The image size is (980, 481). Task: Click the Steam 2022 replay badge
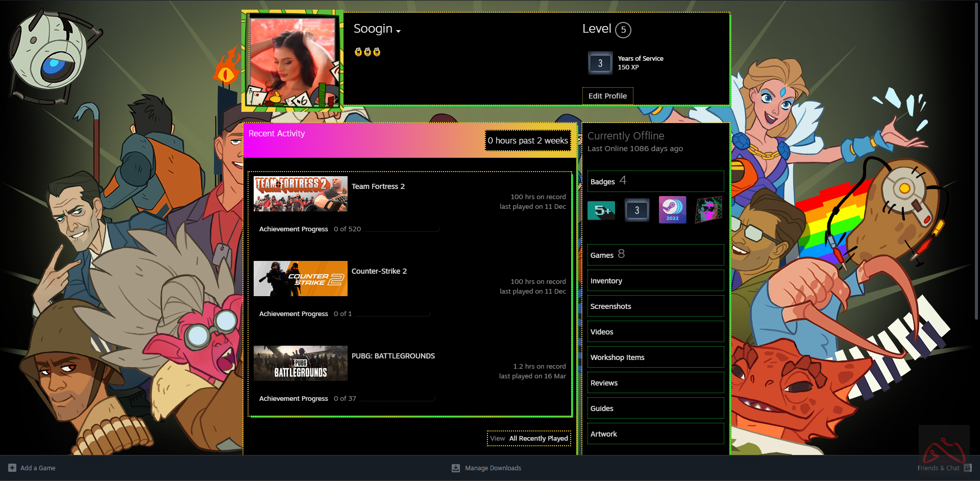click(x=672, y=210)
